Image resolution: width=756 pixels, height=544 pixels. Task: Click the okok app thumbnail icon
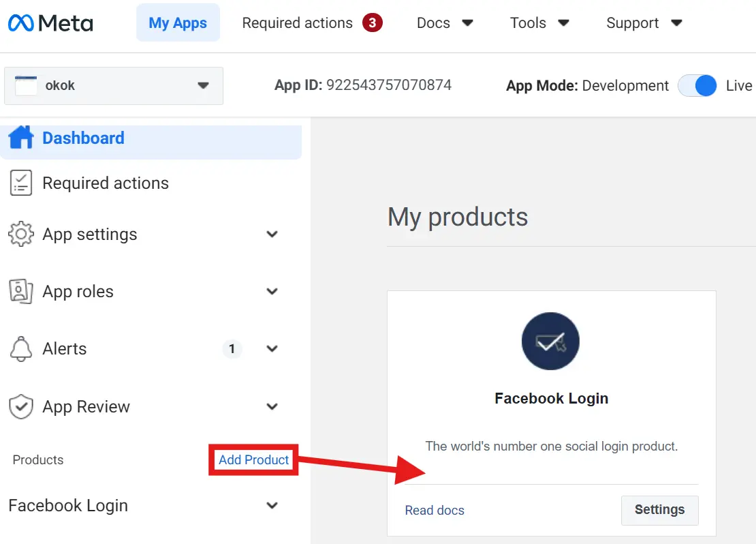26,85
